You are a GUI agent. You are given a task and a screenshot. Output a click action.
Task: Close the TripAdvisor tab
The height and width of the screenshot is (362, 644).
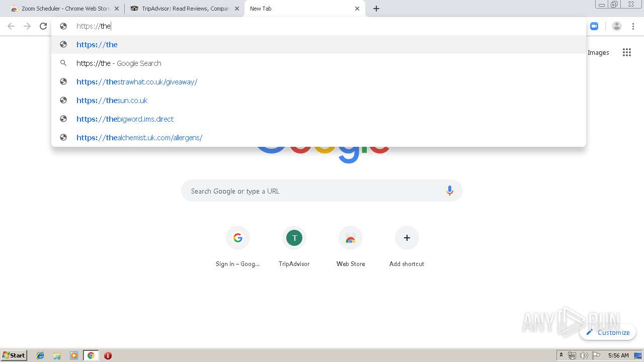[x=237, y=9]
